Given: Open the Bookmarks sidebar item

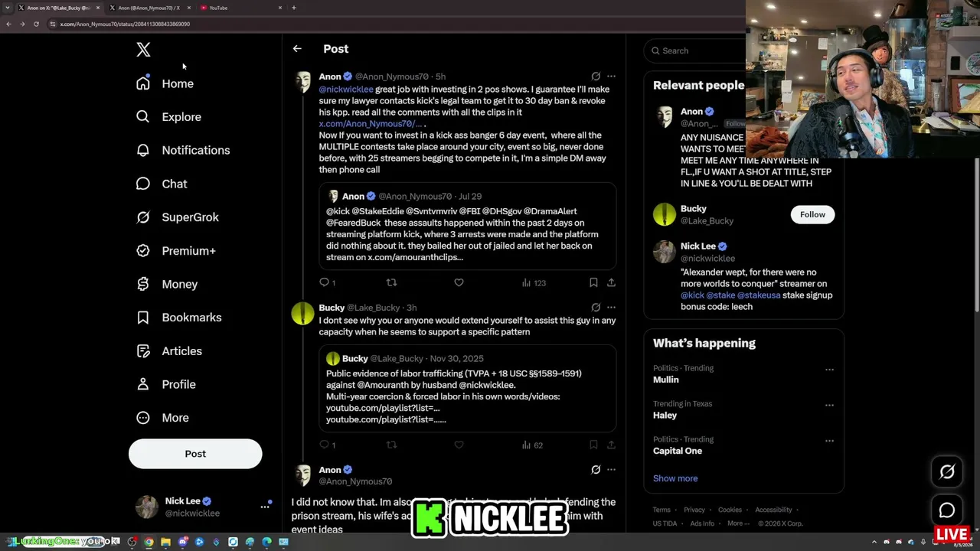Looking at the screenshot, I should pos(178,318).
